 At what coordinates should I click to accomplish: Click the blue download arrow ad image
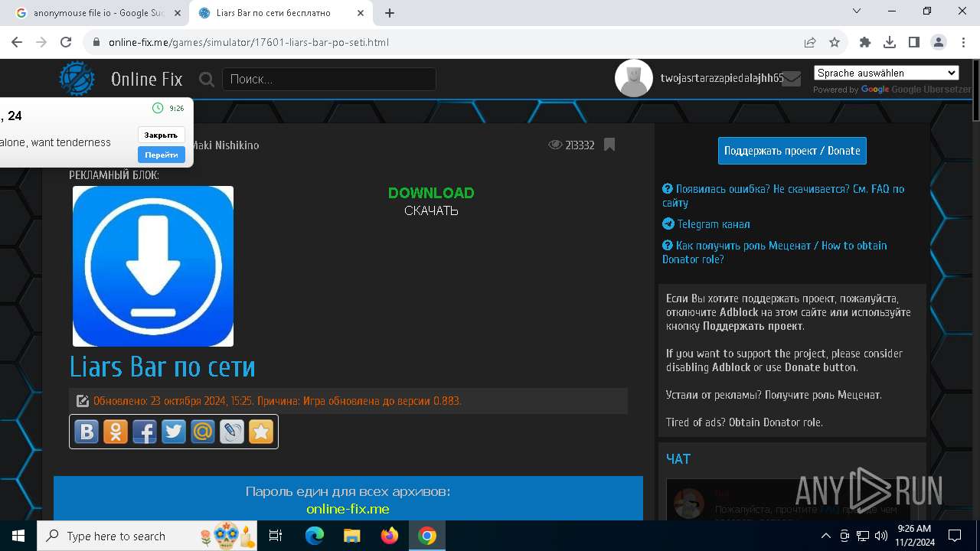coord(153,266)
